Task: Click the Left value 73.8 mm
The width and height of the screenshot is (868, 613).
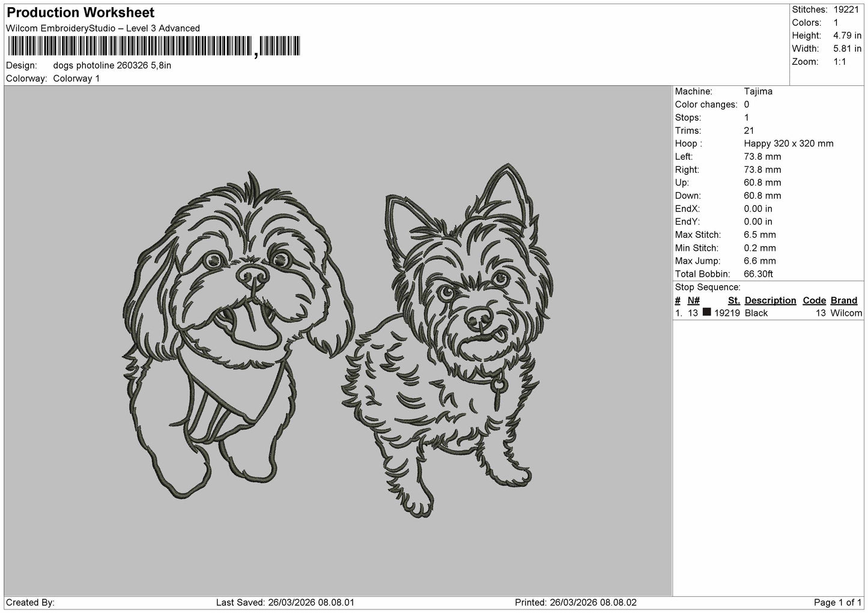Action: point(762,157)
